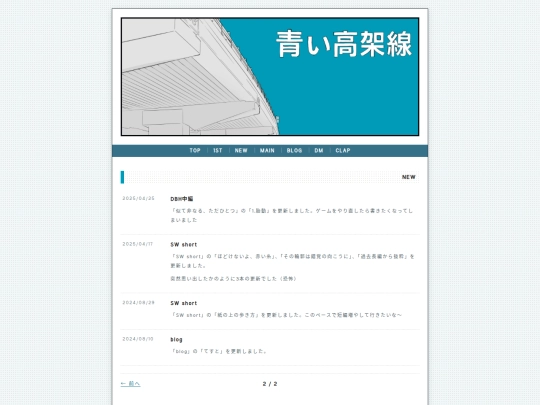Visit the BLOG menu link
This screenshot has height=405, width=540.
pyautogui.click(x=294, y=150)
